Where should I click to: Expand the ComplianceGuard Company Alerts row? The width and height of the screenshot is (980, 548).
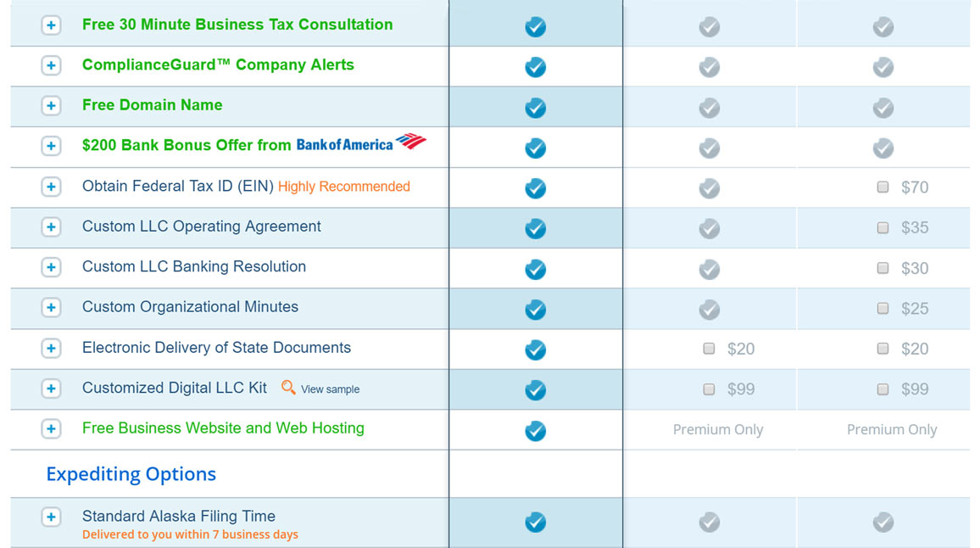point(51,65)
